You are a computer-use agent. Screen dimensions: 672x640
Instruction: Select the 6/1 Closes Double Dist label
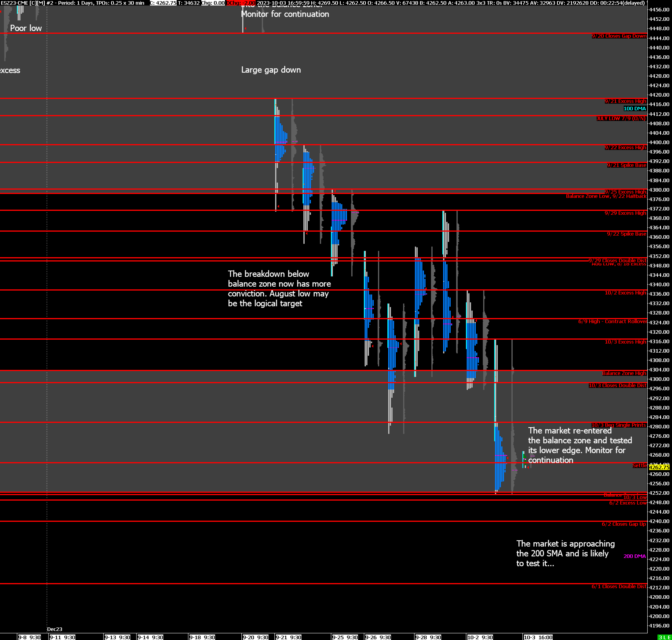pyautogui.click(x=619, y=586)
